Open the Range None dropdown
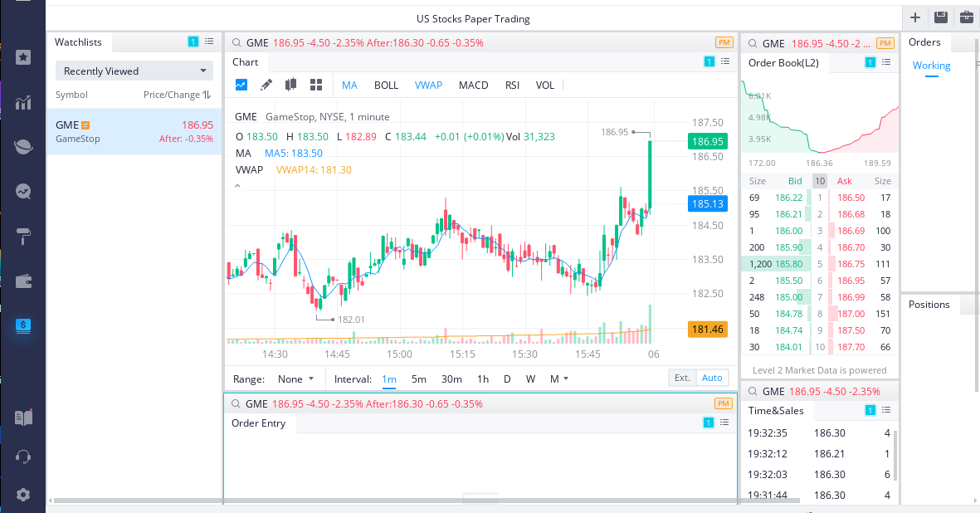The width and height of the screenshot is (980, 513). (295, 379)
